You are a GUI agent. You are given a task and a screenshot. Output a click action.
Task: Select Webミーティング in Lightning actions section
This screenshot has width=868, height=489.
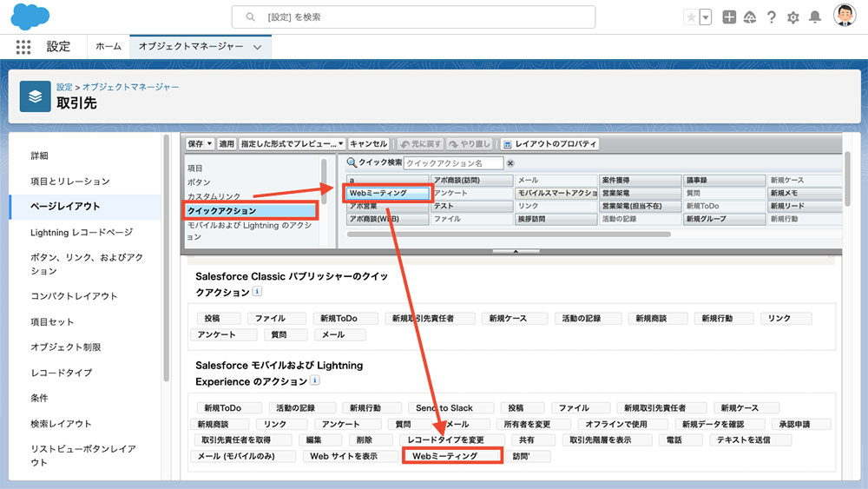coord(452,456)
